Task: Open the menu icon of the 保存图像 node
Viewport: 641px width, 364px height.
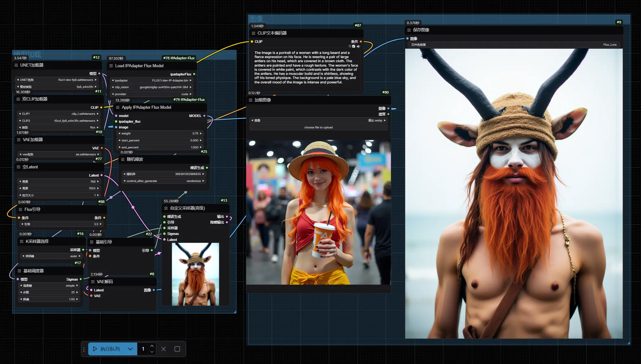Action: (409, 30)
